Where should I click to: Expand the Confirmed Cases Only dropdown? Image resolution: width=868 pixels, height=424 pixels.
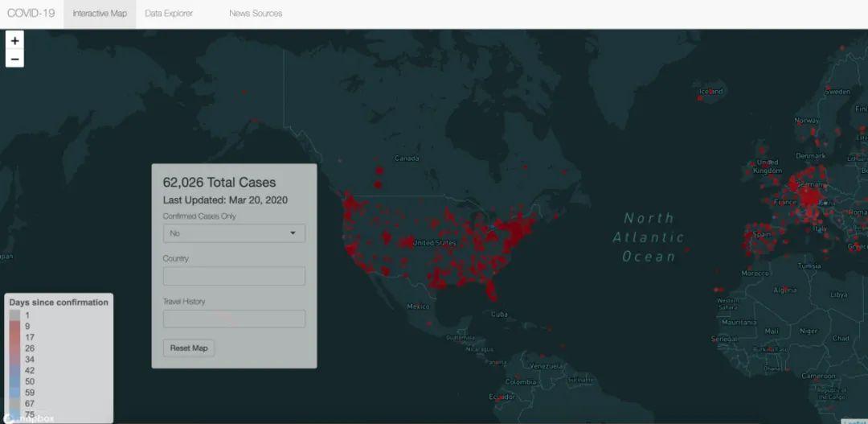(234, 233)
